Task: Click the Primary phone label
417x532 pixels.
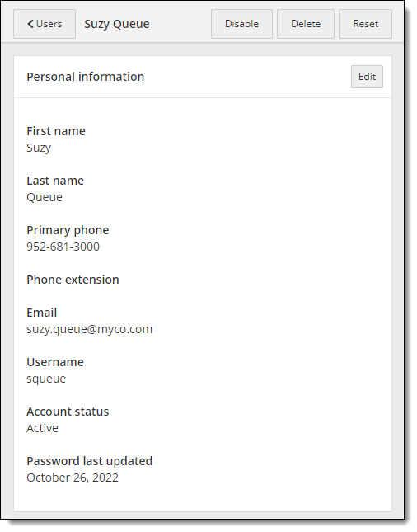Action: tap(68, 230)
